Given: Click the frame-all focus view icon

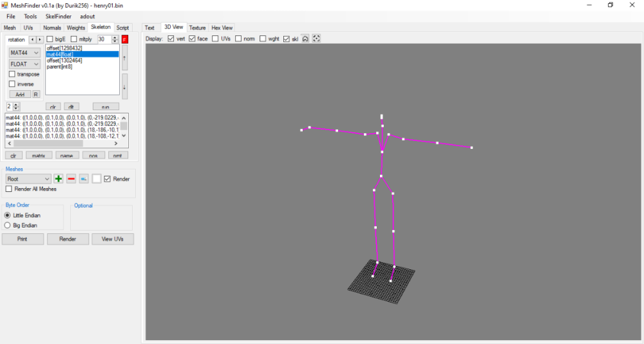Looking at the screenshot, I should pos(316,39).
